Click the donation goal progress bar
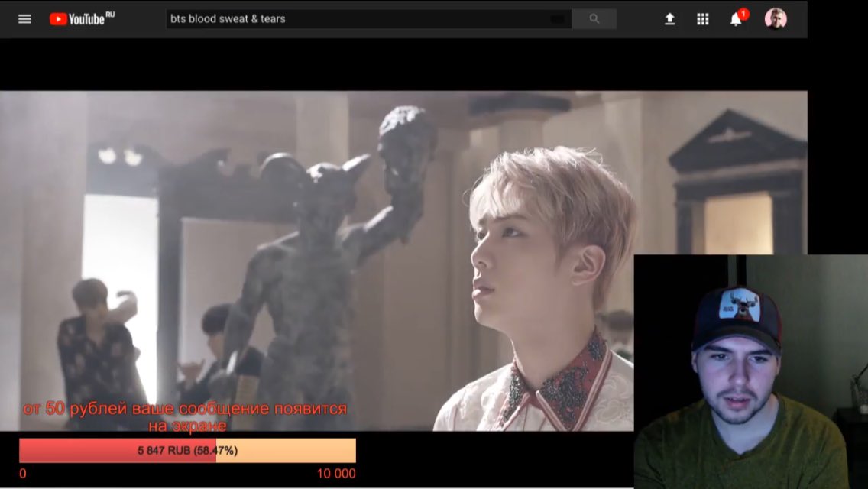 pos(188,450)
